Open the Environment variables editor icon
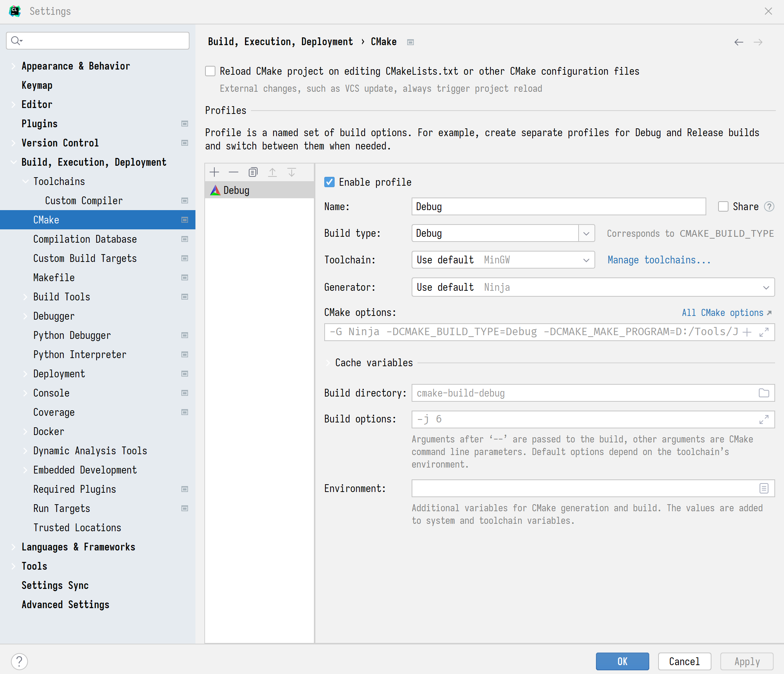Screen dimensions: 784x674 pos(764,488)
